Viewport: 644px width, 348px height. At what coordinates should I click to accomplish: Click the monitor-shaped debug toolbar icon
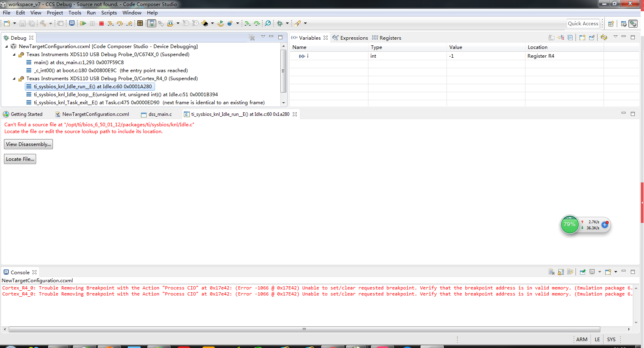pyautogui.click(x=72, y=23)
